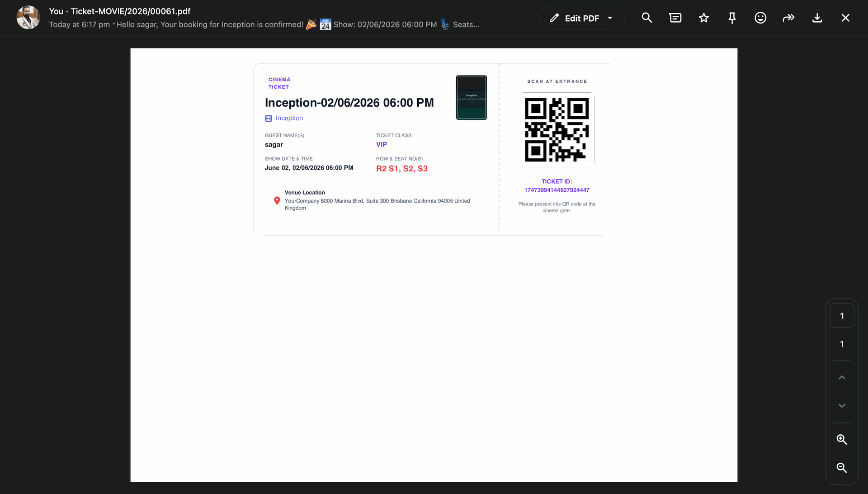Go to the next page with down chevron
Viewport: 868px width, 494px height.
pos(842,406)
